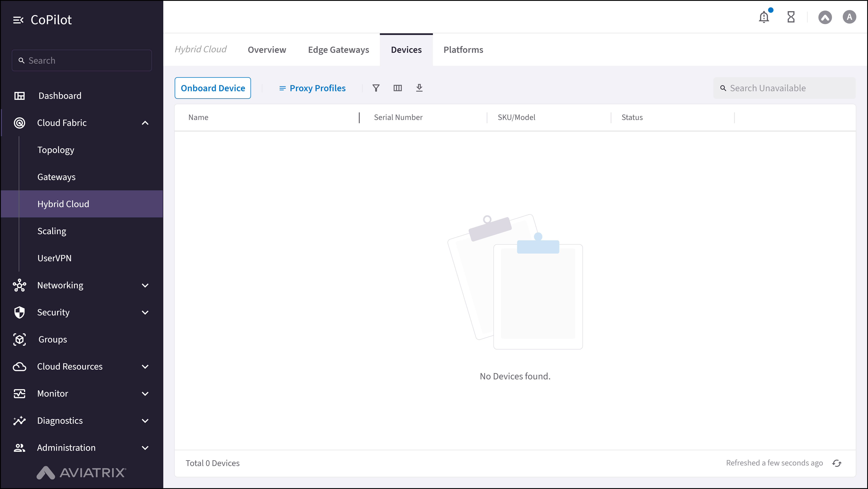This screenshot has height=489, width=868.
Task: Click the tasks hourglass icon
Action: pos(791,17)
